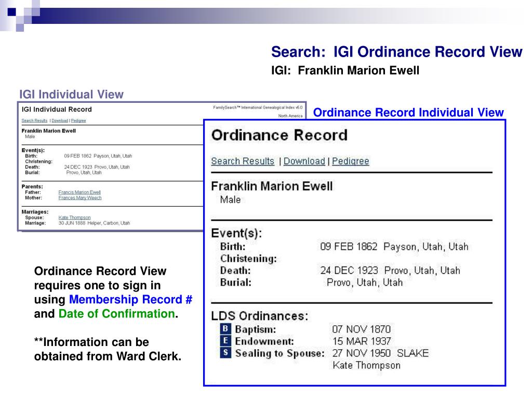Click the Endowment 'E' ordinance icon

tap(225, 340)
